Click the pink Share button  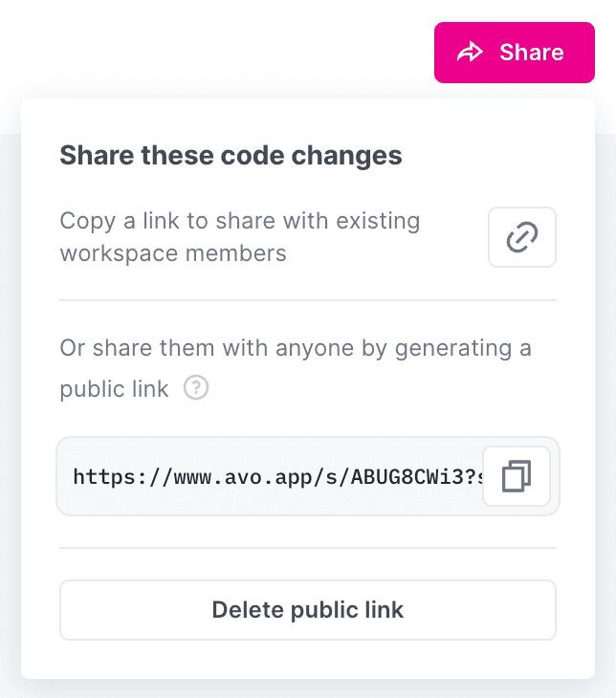tap(515, 53)
